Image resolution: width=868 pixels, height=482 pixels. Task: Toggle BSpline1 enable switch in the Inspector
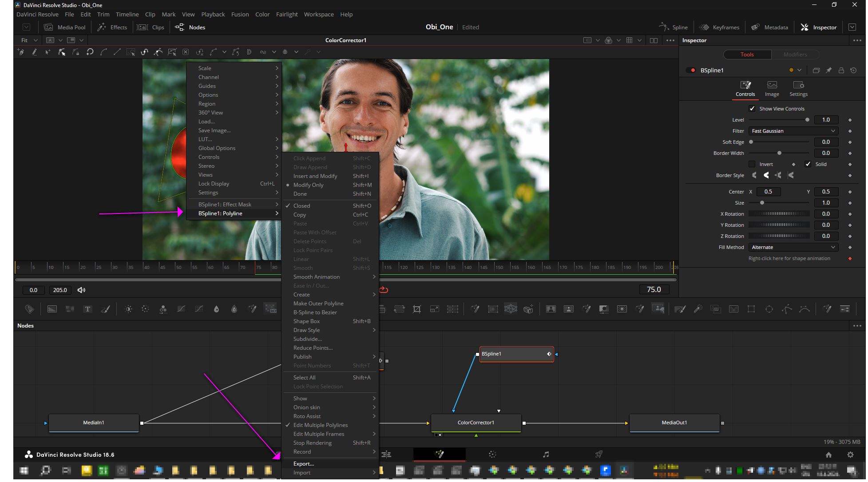[x=691, y=70]
